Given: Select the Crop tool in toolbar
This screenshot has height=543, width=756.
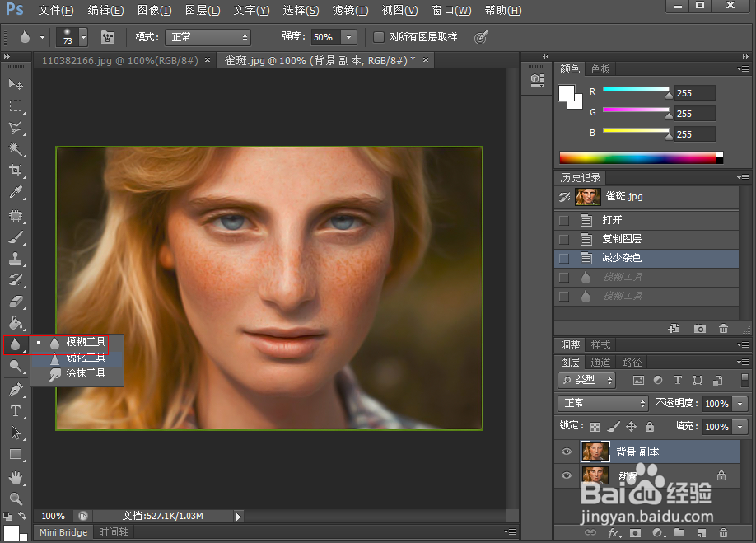Looking at the screenshot, I should pyautogui.click(x=15, y=171).
